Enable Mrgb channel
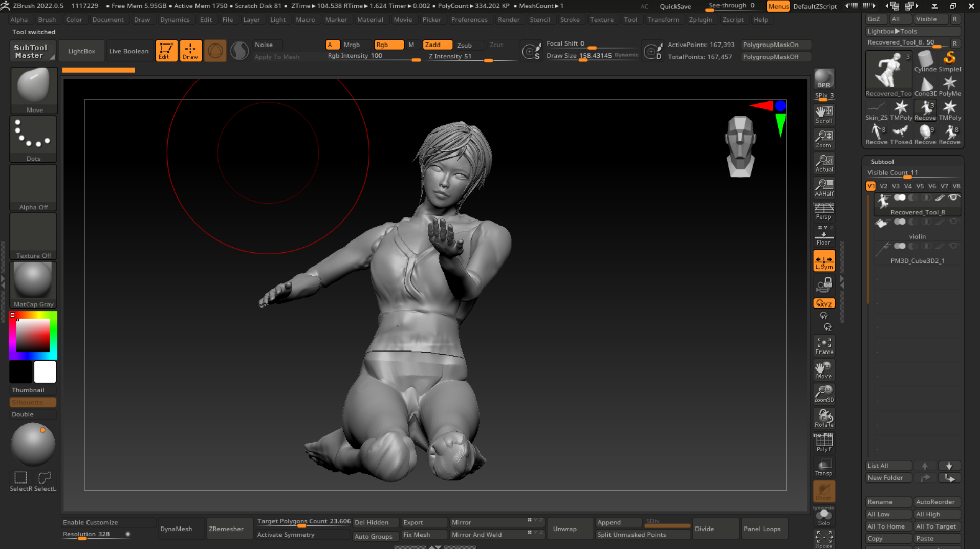Viewport: 980px width, 549px height. (x=352, y=45)
